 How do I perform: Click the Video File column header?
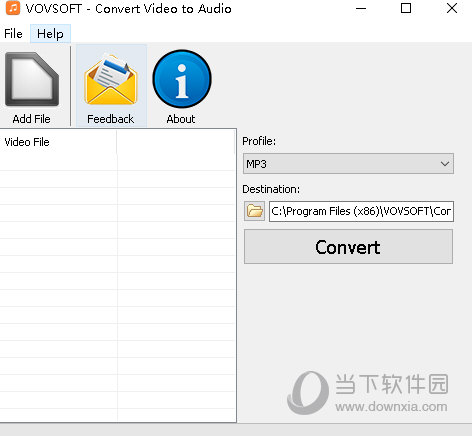[x=58, y=142]
